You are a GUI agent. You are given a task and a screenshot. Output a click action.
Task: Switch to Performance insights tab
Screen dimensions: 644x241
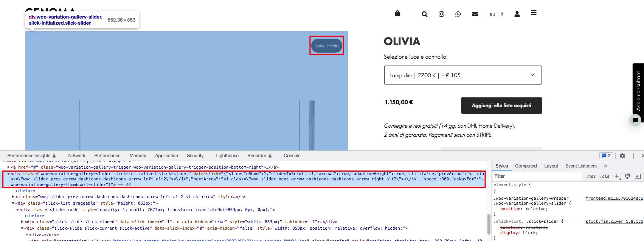tap(32, 156)
